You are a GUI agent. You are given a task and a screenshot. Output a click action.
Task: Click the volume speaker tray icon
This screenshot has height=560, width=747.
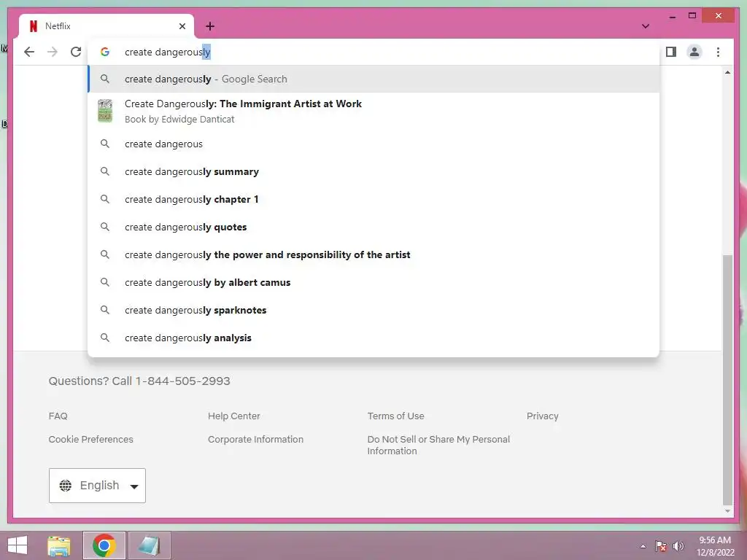point(678,546)
